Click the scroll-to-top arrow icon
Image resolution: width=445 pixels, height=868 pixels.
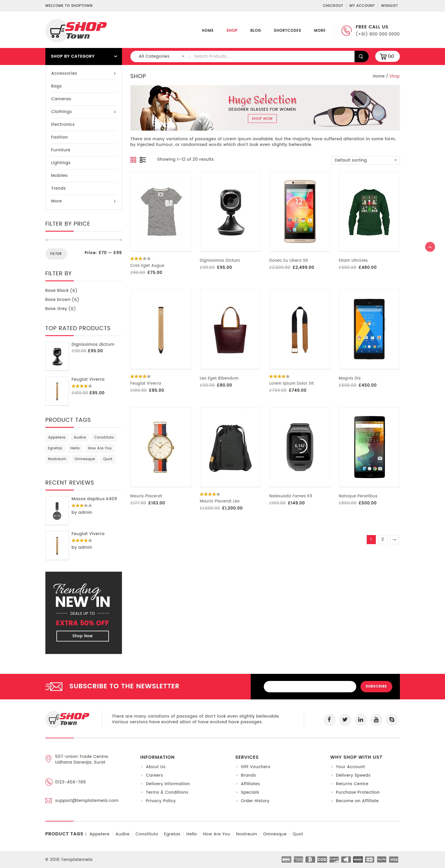430,247
